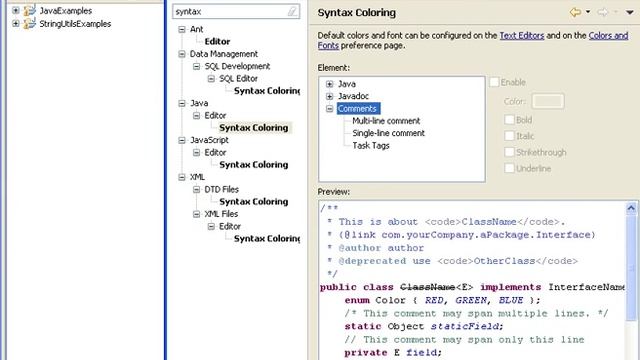Collapse the XML Files node

(196, 214)
